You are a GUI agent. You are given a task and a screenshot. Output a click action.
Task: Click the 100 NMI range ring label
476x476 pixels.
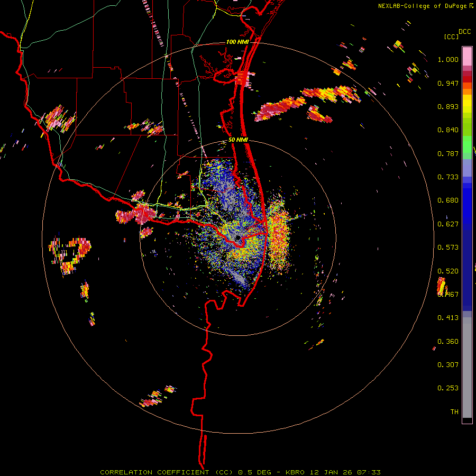[x=237, y=42]
